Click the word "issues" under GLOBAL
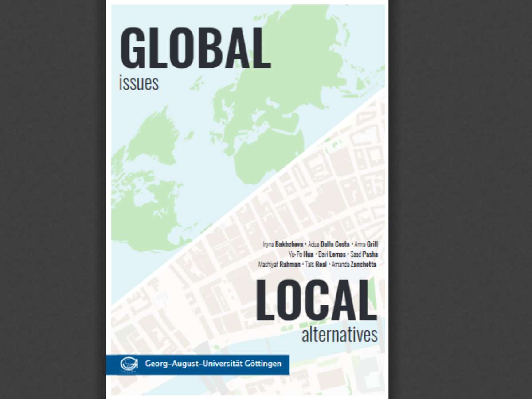The height and width of the screenshot is (399, 532). tap(139, 83)
